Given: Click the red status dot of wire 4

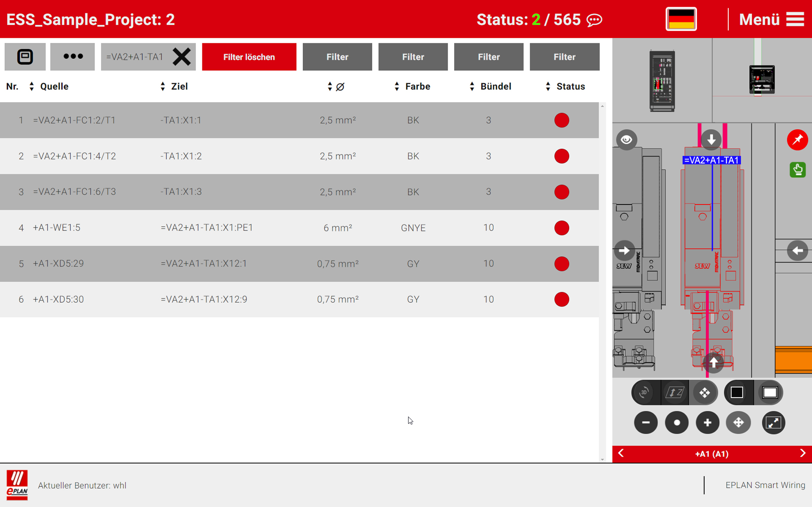Looking at the screenshot, I should point(562,228).
